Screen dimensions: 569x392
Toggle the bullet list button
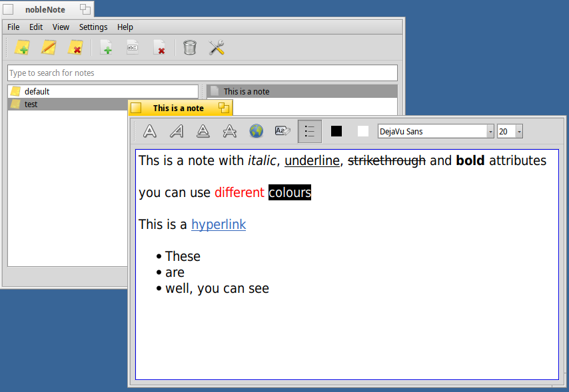pyautogui.click(x=310, y=131)
